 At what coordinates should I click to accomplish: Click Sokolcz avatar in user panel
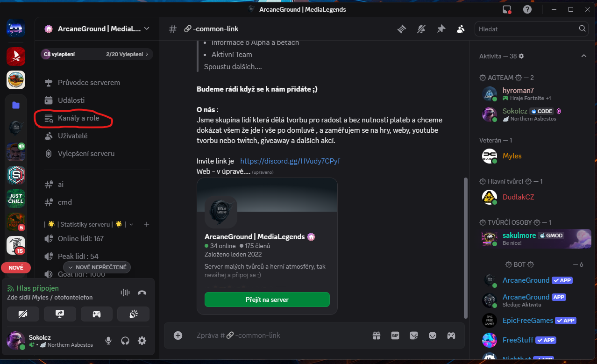(16, 341)
